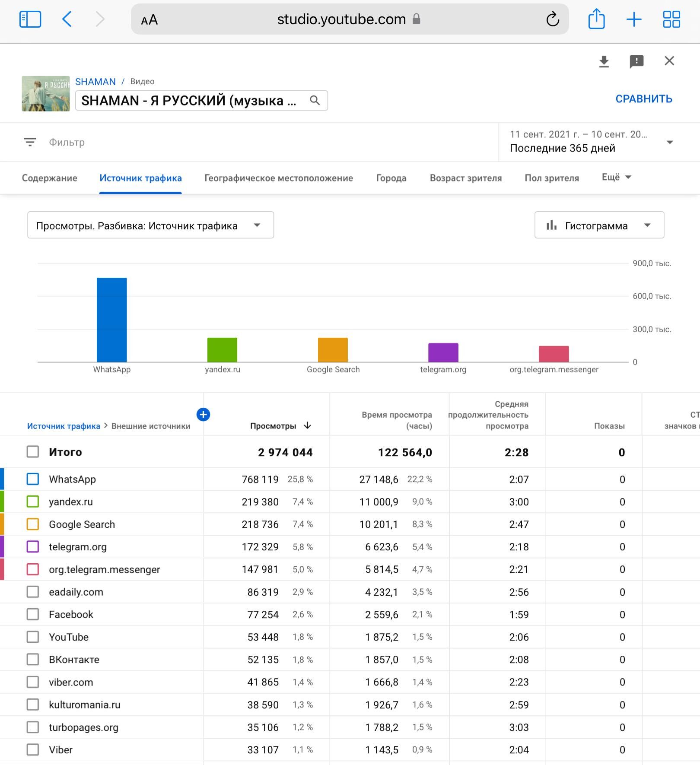Sort by Средняя продолжительность просмотра column
Screen dimensions: 700x765
coord(488,415)
